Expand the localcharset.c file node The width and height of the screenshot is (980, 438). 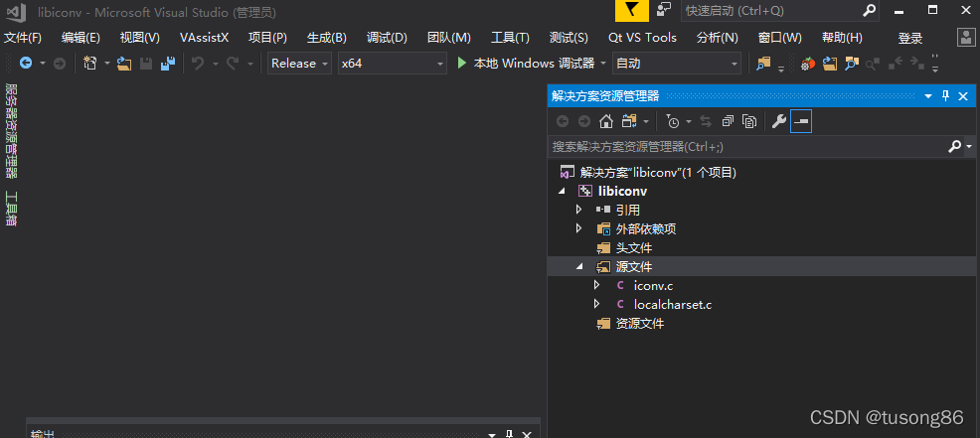(x=597, y=304)
